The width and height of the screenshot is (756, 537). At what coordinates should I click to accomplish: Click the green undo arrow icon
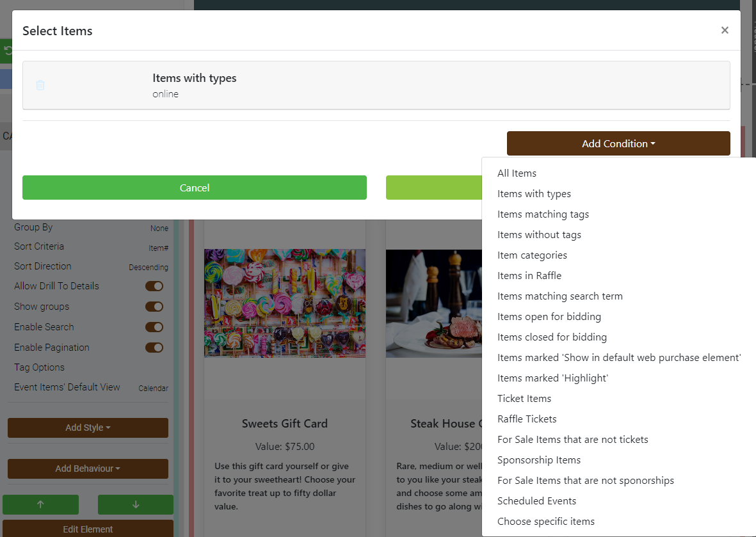point(6,51)
